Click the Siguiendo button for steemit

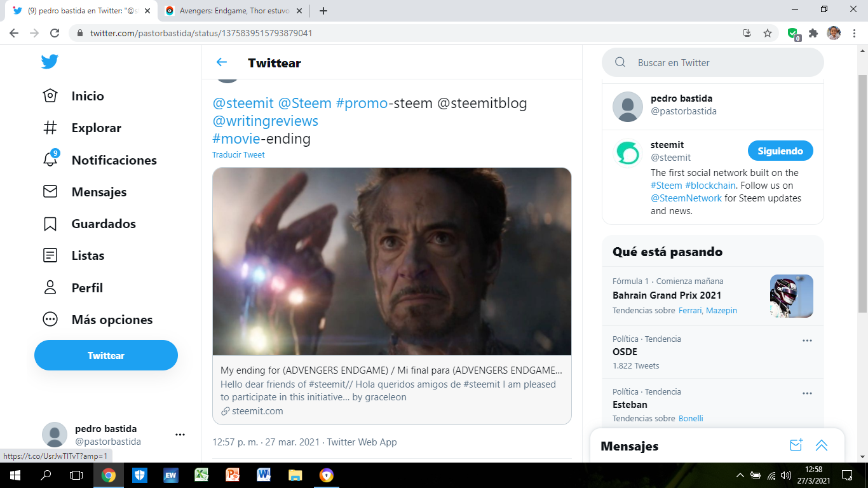pos(780,151)
